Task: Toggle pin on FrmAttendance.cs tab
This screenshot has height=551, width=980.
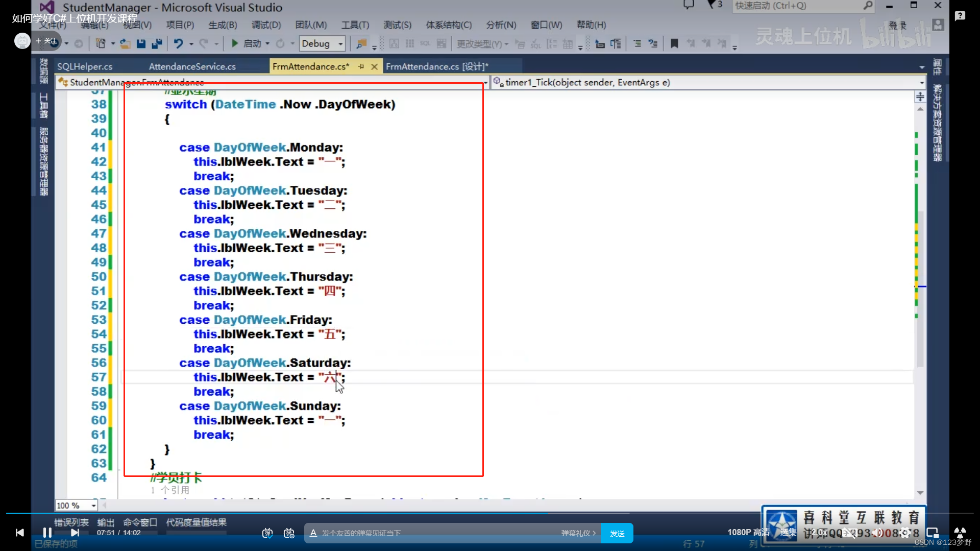Action: point(361,66)
